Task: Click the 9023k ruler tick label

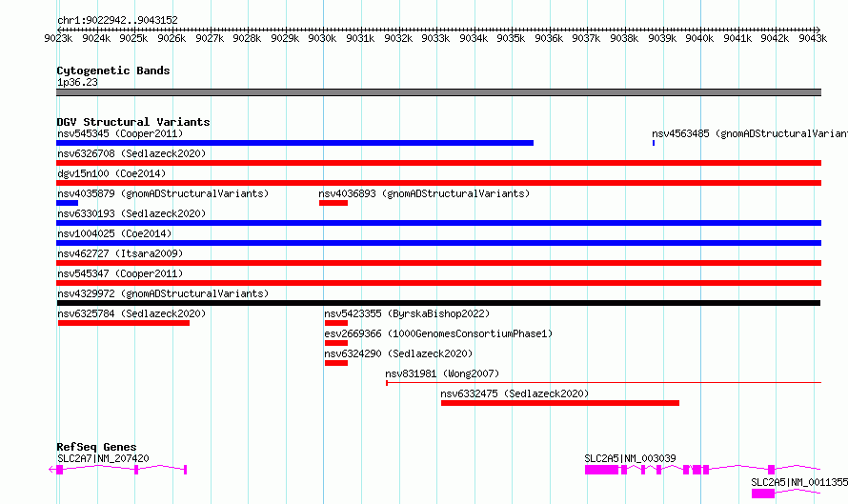Action: tap(58, 38)
